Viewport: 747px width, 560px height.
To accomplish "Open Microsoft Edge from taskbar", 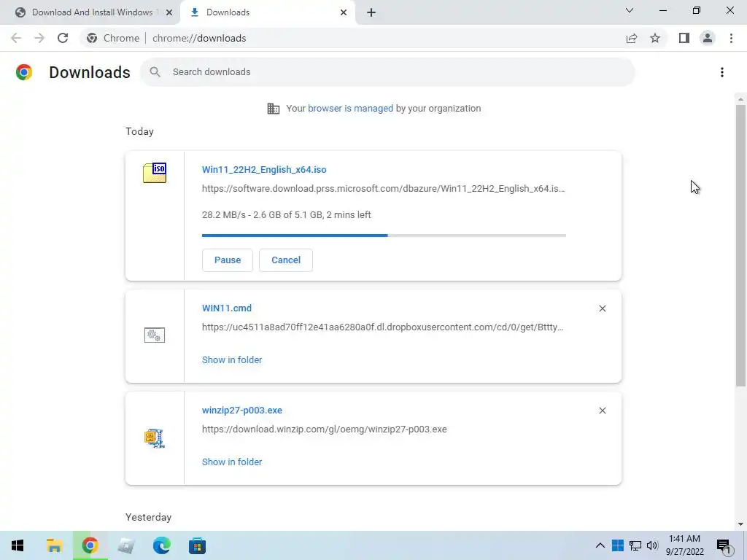I will pos(161,545).
